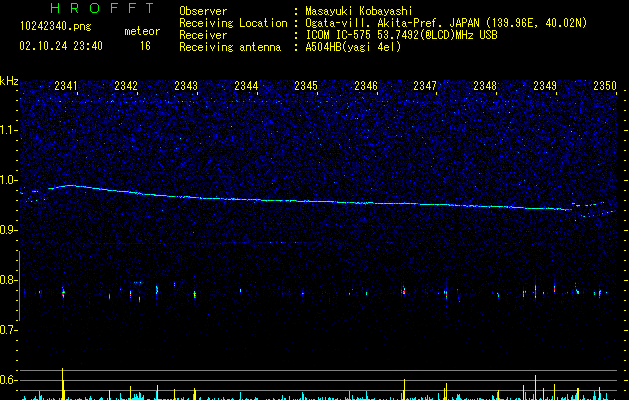
Task: Click the 2348 time marker
Action: (485, 85)
